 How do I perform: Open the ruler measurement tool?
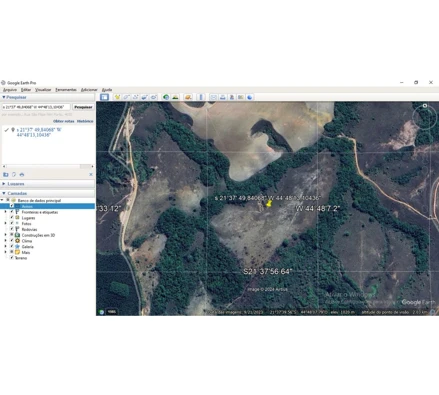(x=201, y=97)
